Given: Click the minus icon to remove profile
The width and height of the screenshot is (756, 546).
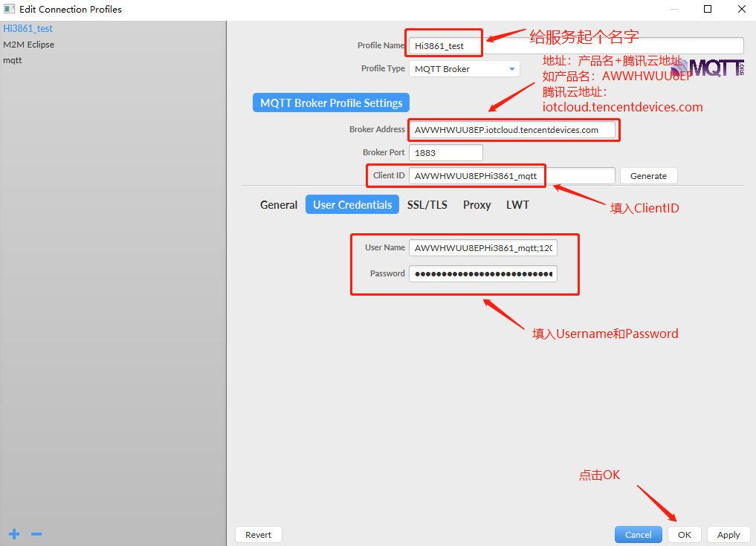Looking at the screenshot, I should click(x=36, y=534).
